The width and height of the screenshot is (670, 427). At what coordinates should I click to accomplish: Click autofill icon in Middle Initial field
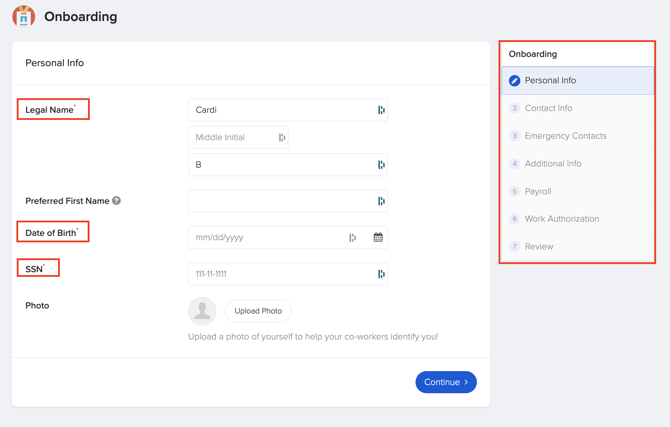(x=282, y=138)
